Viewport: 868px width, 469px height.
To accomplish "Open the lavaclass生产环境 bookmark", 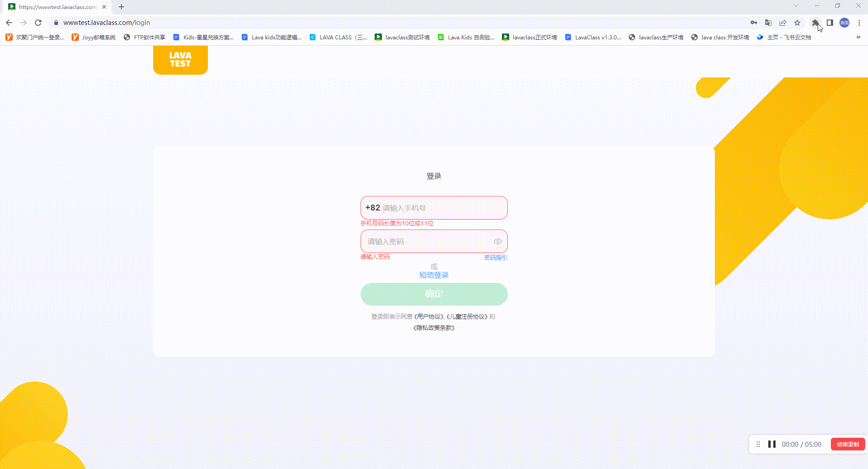I will point(656,37).
